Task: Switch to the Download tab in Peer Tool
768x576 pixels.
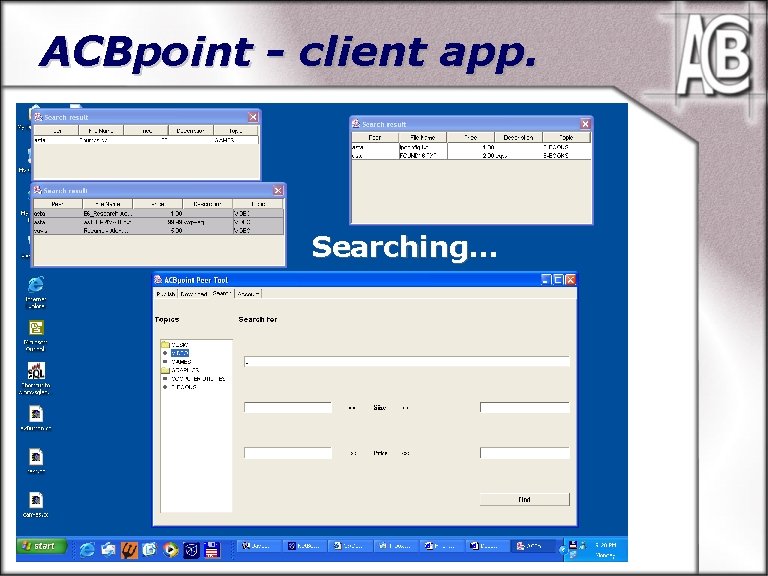Action: coord(193,294)
